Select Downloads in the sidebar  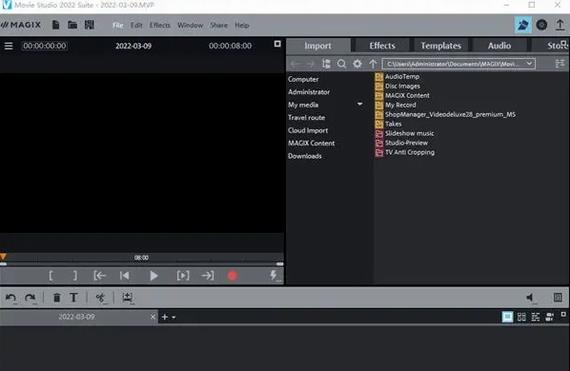[x=305, y=156]
